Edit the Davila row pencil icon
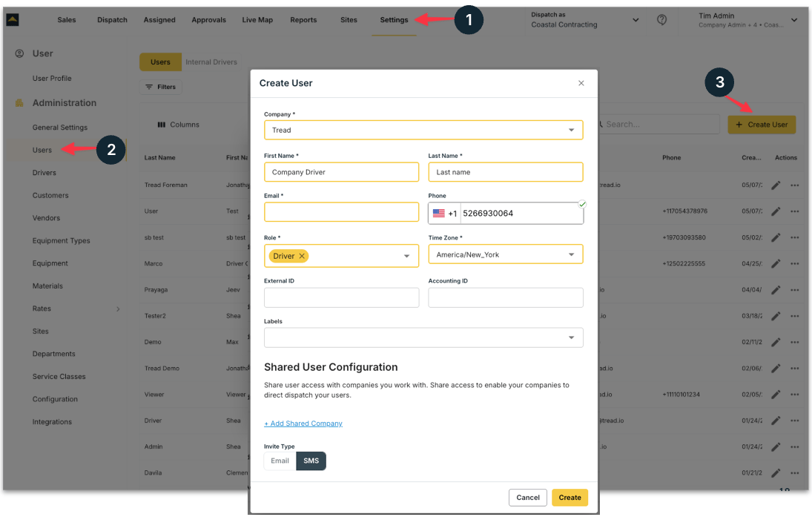812x517 pixels. 775,473
